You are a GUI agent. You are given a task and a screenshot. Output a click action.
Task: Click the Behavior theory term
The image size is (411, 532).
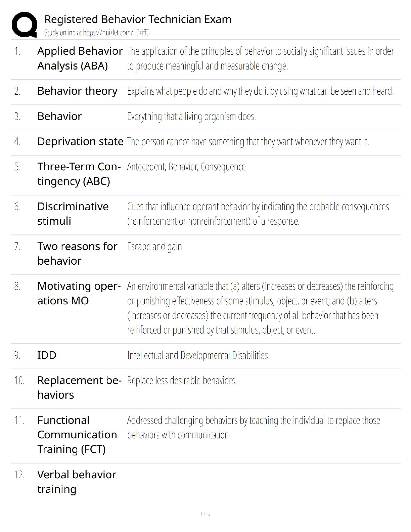pos(77,91)
